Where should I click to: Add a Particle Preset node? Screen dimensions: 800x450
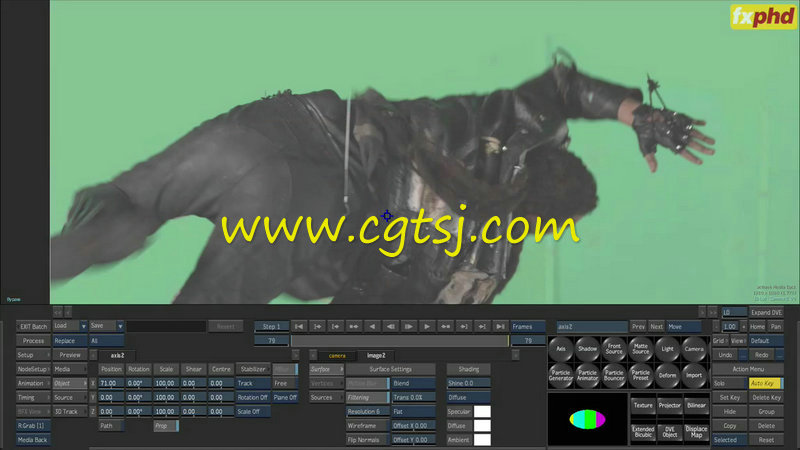(641, 376)
